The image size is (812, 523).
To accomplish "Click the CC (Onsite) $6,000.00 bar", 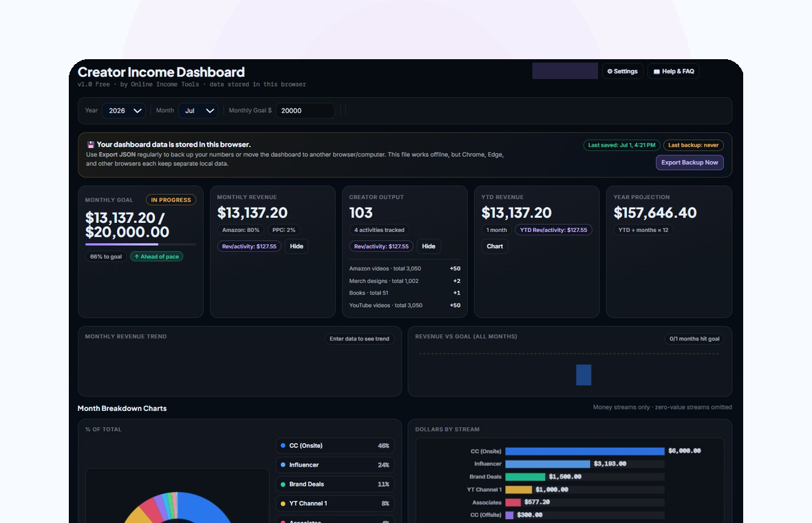I will [x=585, y=451].
